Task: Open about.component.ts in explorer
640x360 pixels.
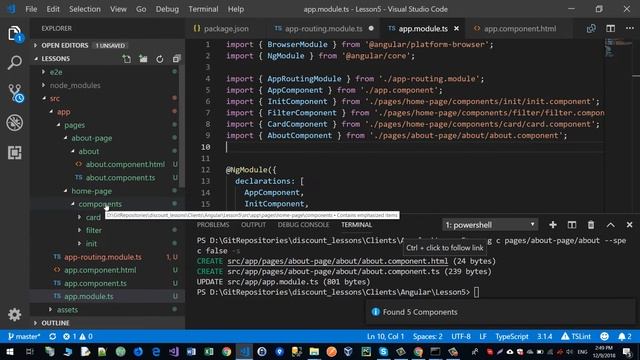Action: 120,178
